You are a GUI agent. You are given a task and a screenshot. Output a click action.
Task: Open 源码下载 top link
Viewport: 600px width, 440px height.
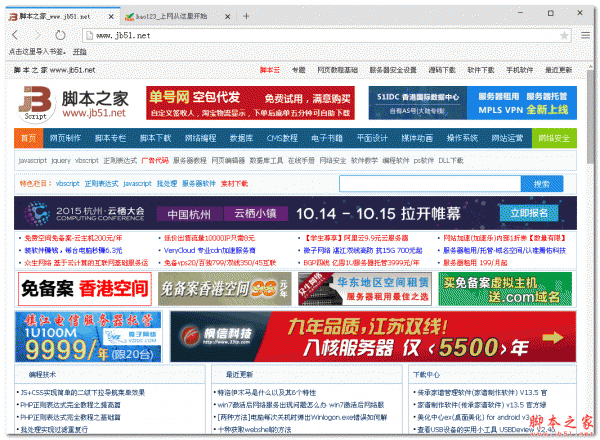442,70
